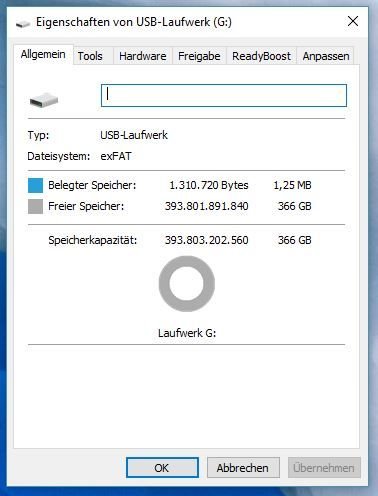Open the Anpassen tab

[326, 56]
